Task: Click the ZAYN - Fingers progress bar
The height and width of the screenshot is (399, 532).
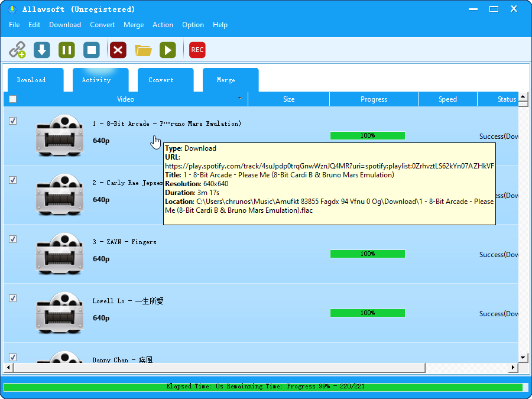Action: 367,254
